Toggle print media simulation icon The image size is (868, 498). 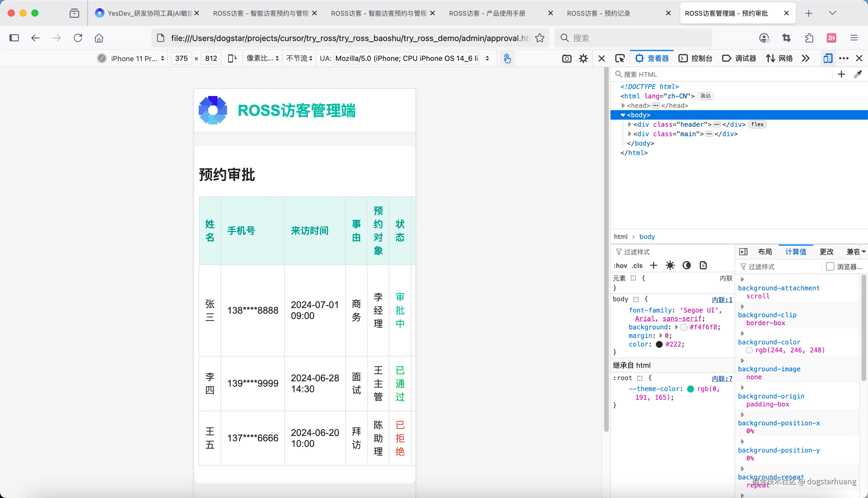coord(703,266)
